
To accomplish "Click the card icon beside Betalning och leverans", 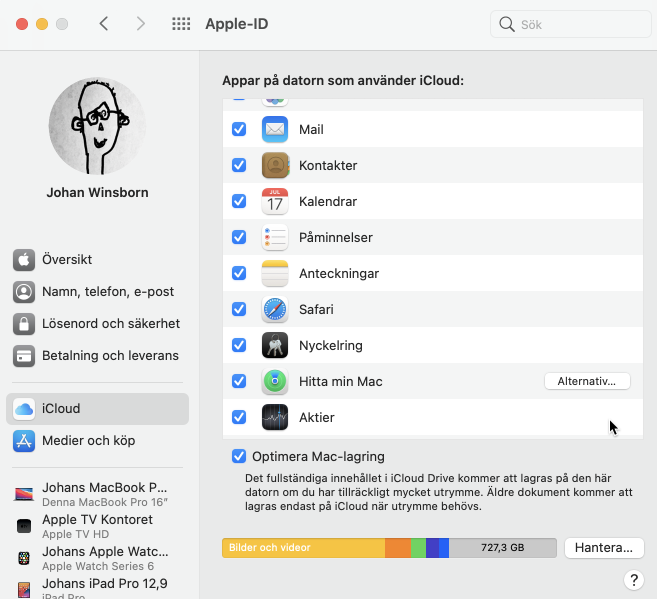I will pyautogui.click(x=24, y=356).
